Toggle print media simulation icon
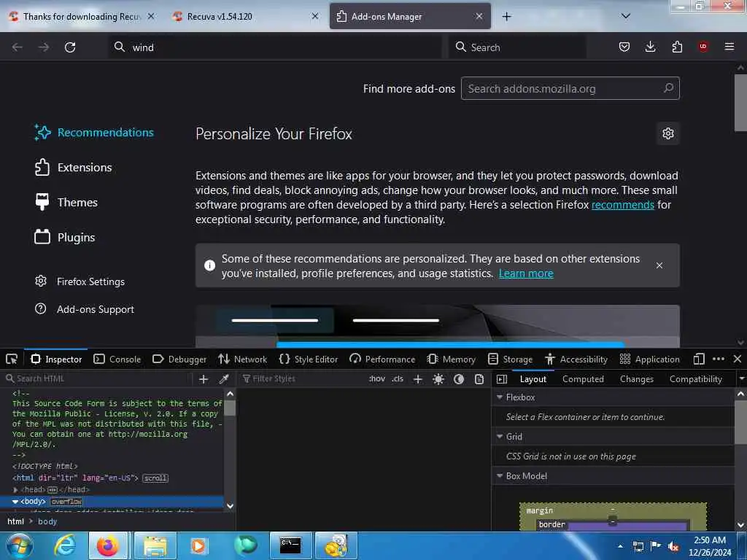 [x=479, y=379]
